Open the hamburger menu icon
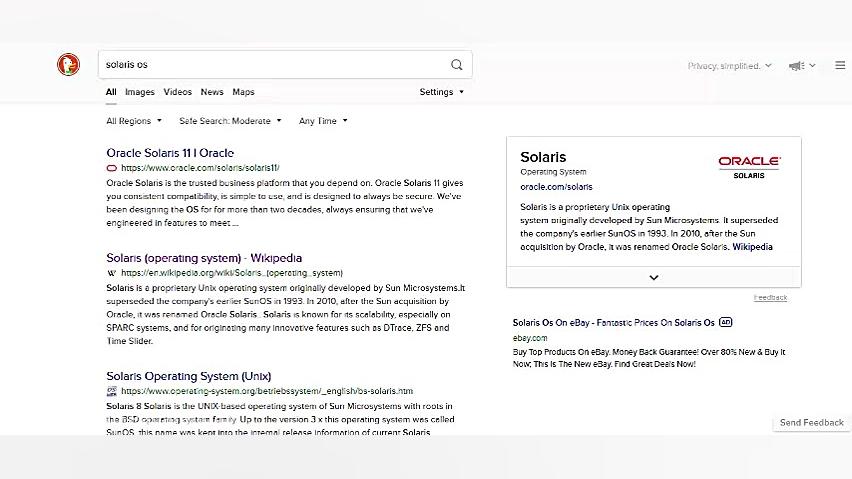This screenshot has width=852, height=479. (x=840, y=66)
